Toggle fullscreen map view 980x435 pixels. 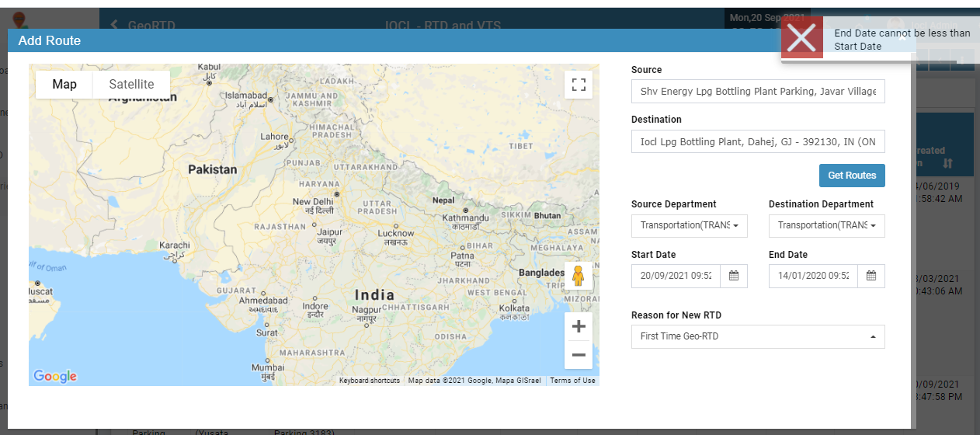[x=578, y=85]
